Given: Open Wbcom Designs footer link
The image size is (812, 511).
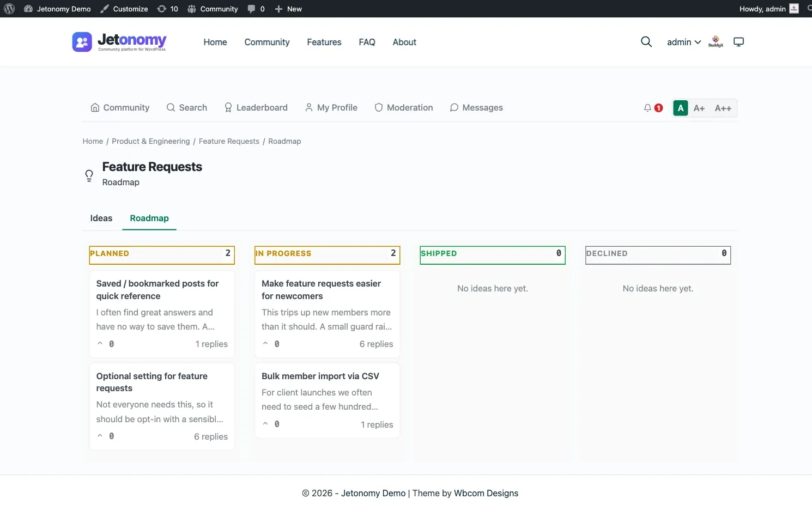Looking at the screenshot, I should 486,493.
